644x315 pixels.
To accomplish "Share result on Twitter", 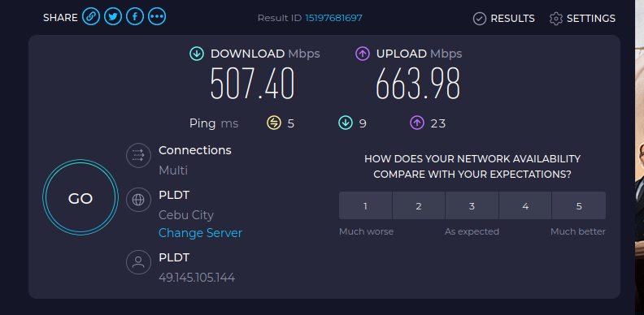I will point(113,17).
